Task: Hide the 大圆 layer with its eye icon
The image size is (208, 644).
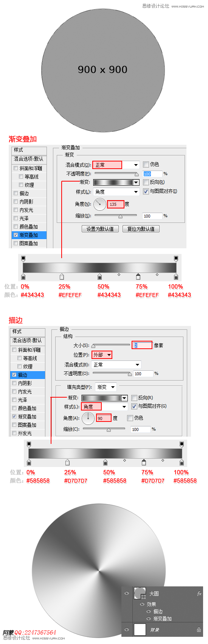Action: click(x=127, y=594)
